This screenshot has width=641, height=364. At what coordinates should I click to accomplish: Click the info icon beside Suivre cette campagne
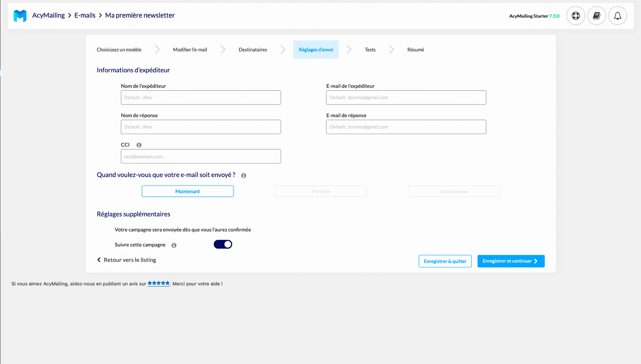[x=174, y=245]
